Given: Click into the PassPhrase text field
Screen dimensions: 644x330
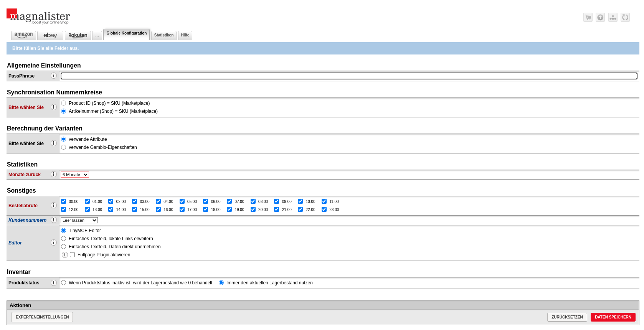Looking at the screenshot, I should pyautogui.click(x=349, y=76).
